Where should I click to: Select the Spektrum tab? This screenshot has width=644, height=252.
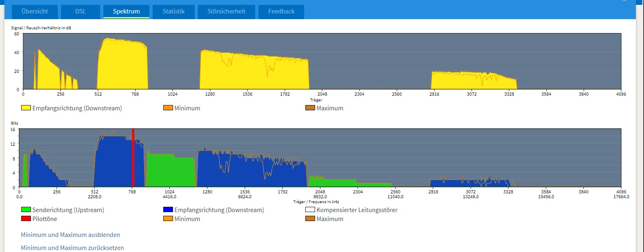click(126, 11)
